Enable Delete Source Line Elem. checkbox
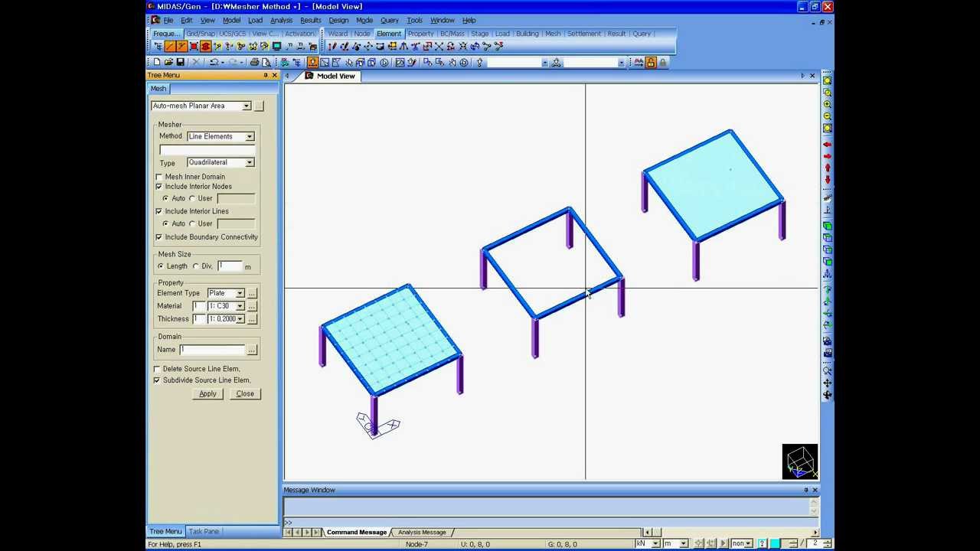980x551 pixels. click(157, 369)
